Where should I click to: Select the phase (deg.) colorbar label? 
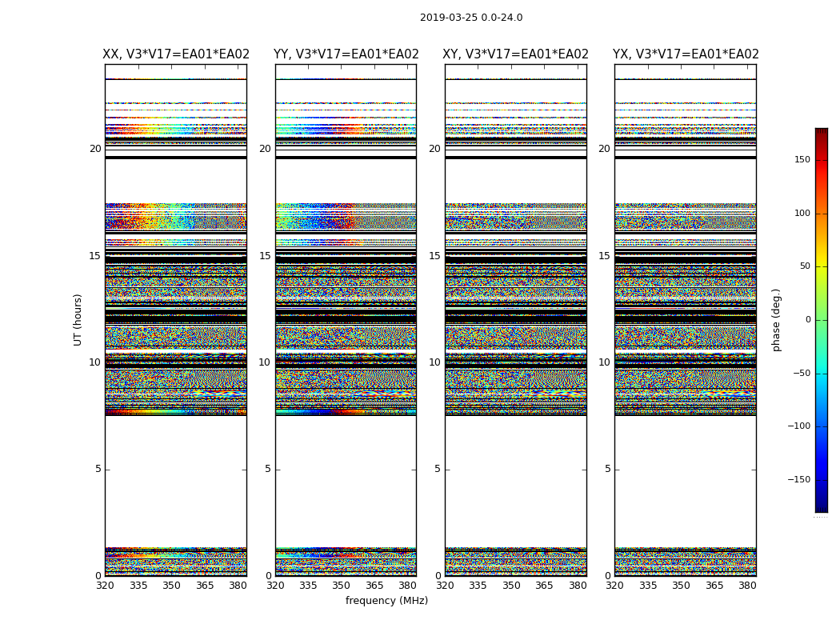tap(776, 320)
